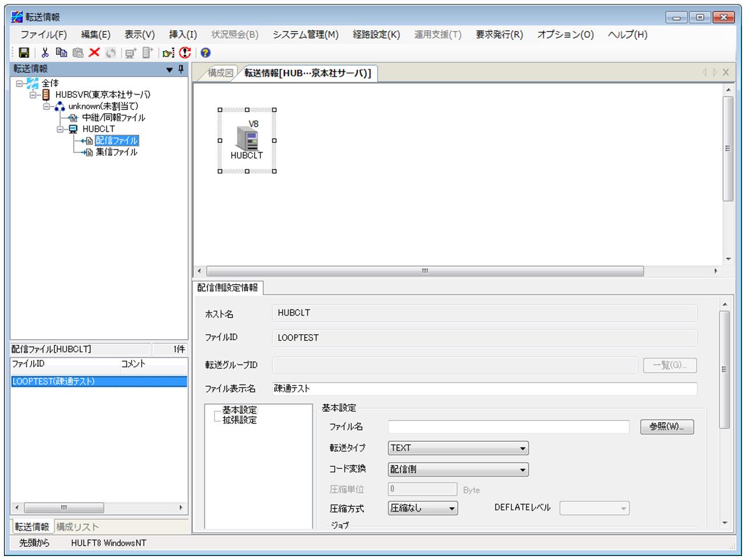746x560 pixels.
Task: Click the Cut scissors icon
Action: click(45, 53)
